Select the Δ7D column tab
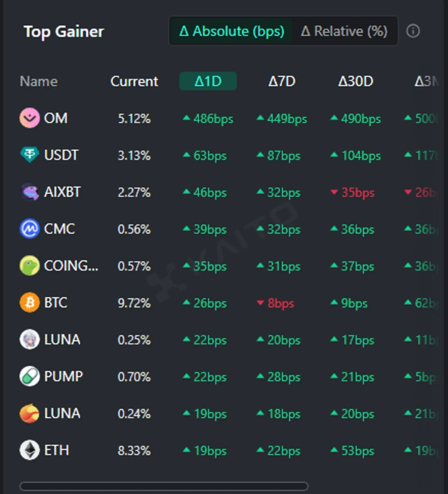This screenshot has width=448, height=494. [282, 81]
